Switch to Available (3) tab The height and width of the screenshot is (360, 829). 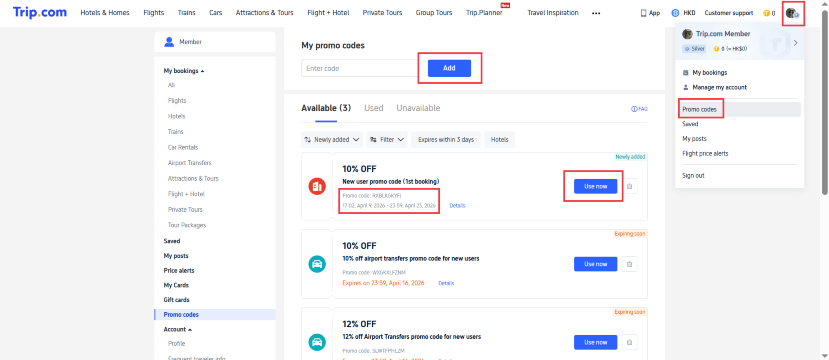(326, 108)
